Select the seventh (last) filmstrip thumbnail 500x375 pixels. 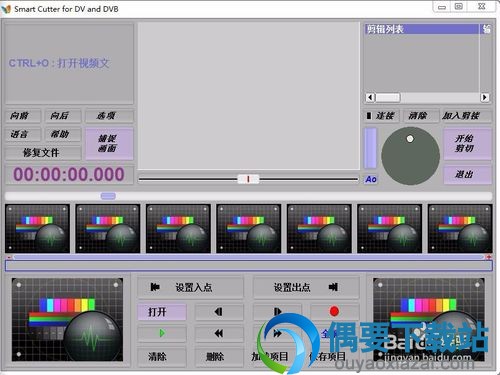(460, 229)
